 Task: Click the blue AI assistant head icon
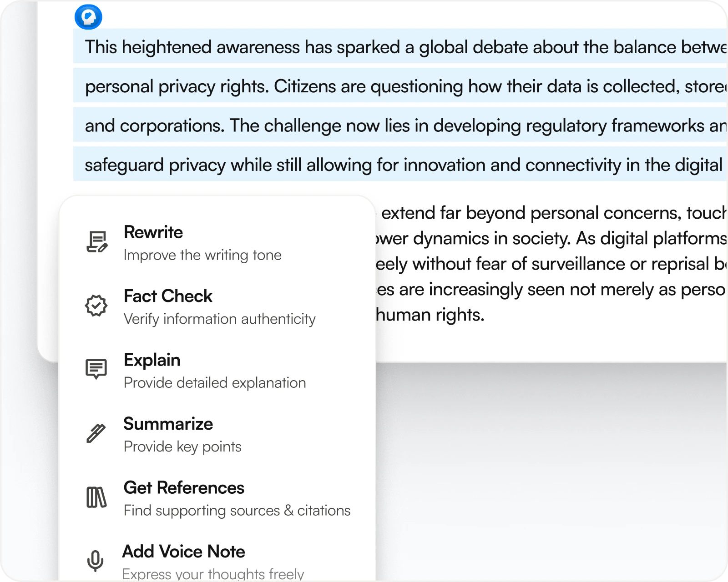(x=88, y=17)
